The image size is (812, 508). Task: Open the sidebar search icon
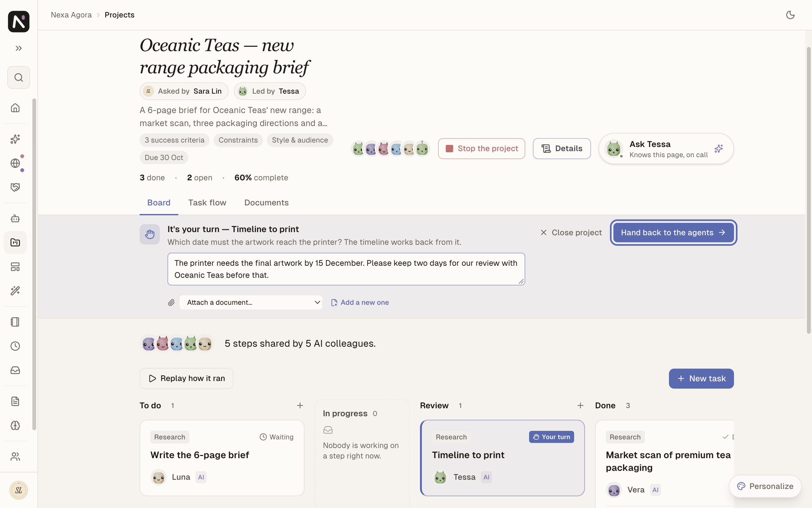pyautogui.click(x=18, y=77)
